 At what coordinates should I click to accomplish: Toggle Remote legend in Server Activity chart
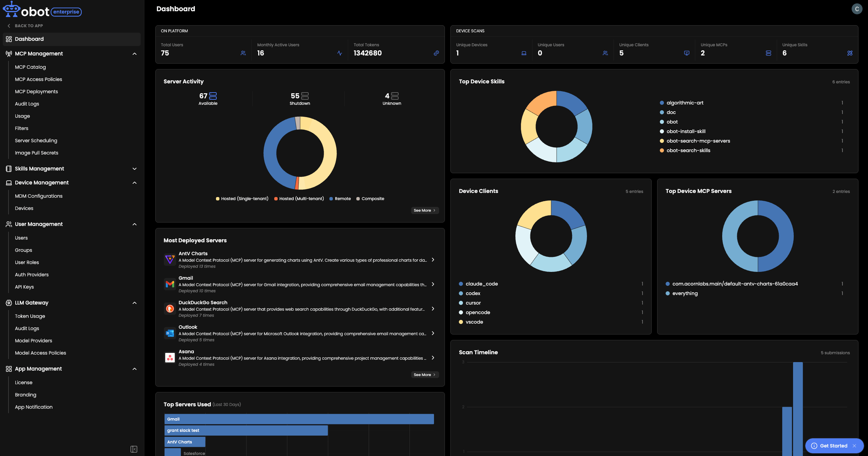(x=340, y=199)
